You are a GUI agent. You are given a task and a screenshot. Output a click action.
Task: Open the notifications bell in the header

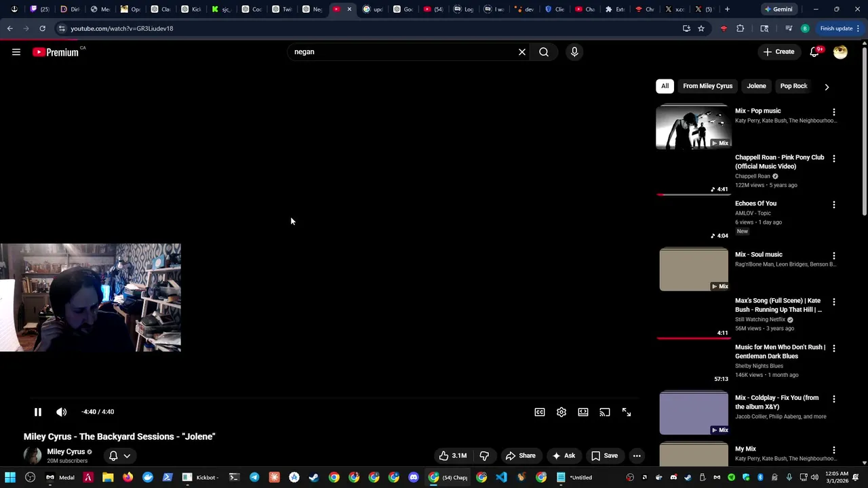(814, 52)
